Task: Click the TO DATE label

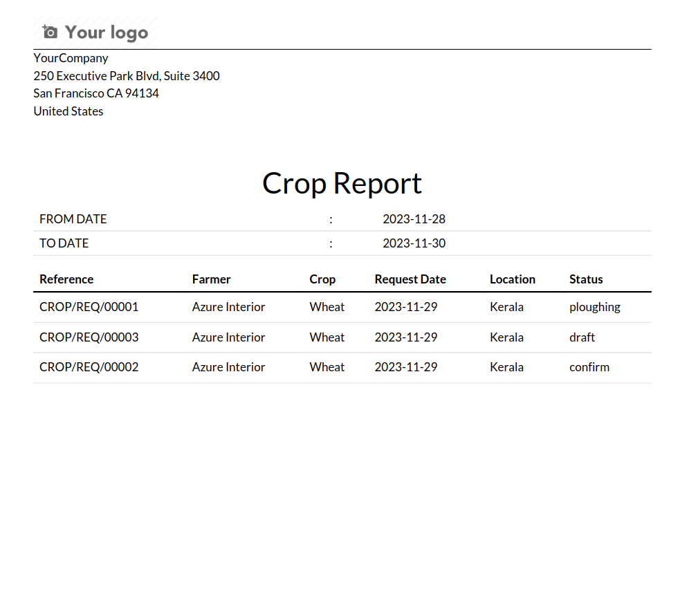Action: [x=64, y=243]
